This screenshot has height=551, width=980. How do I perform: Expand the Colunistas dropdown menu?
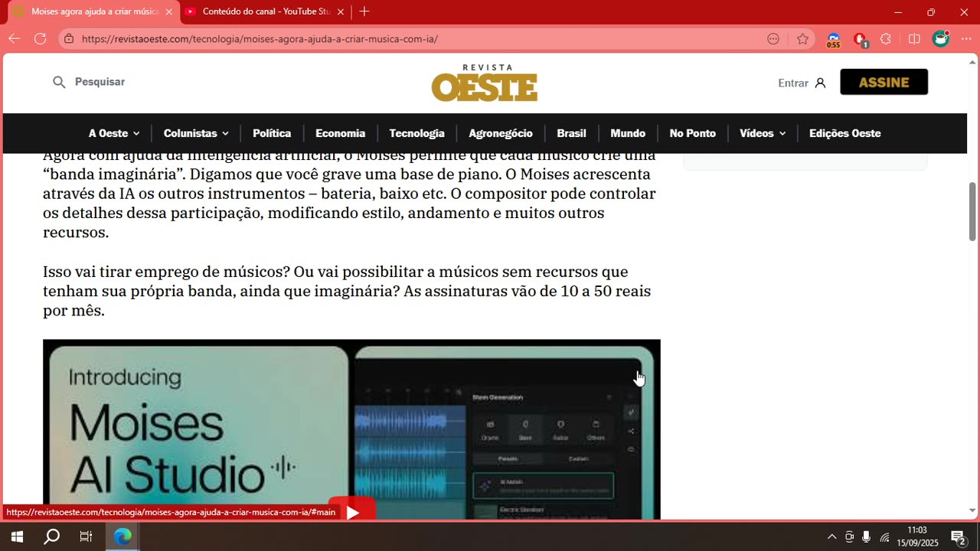pyautogui.click(x=196, y=133)
